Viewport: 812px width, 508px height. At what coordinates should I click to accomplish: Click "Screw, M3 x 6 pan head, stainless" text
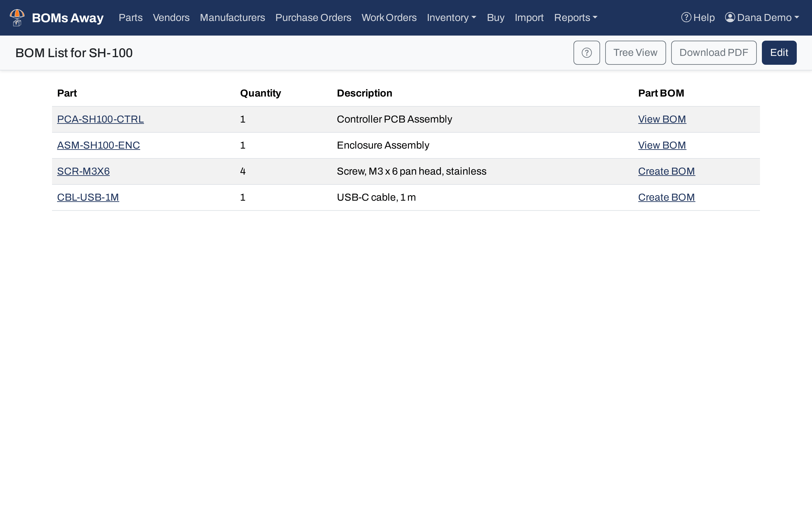[x=411, y=171]
